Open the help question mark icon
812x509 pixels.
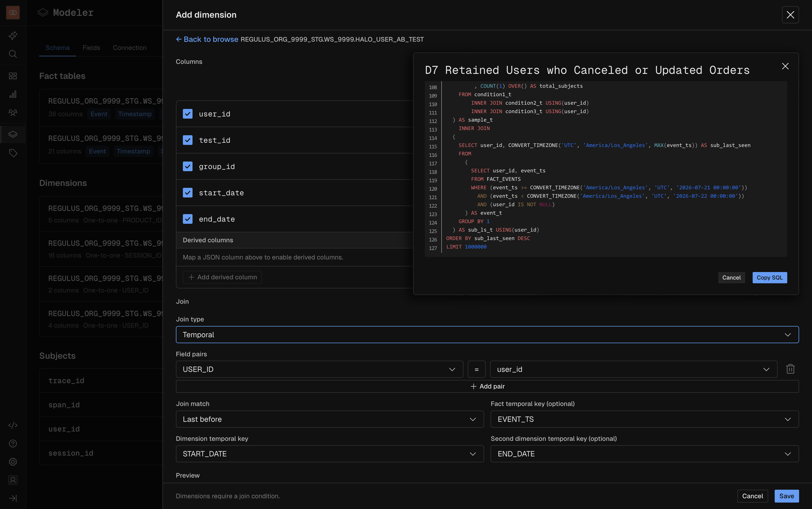[x=13, y=443]
